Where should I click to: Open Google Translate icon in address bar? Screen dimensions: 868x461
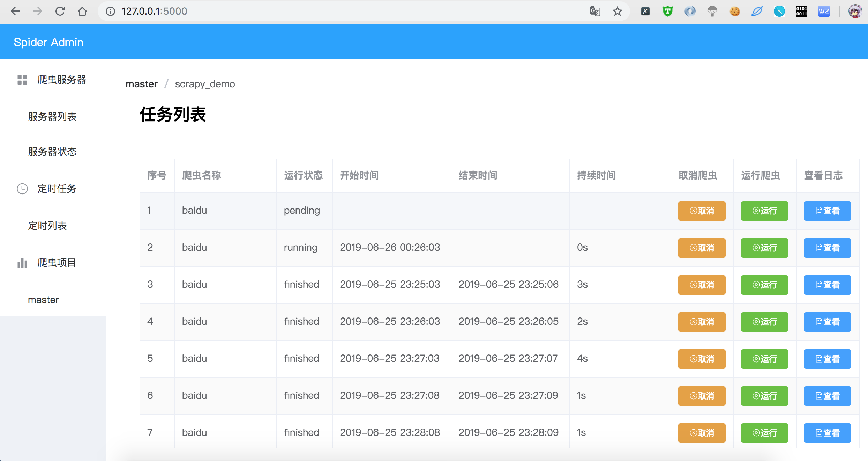[595, 11]
